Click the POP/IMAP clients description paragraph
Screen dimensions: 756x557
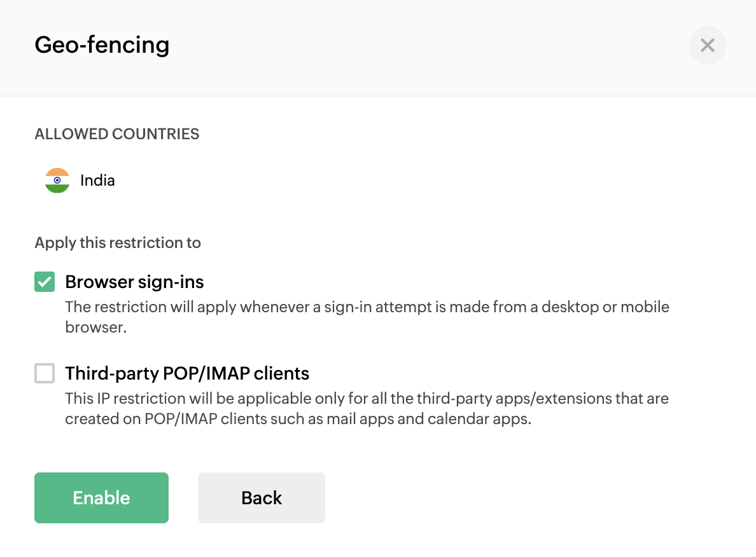pyautogui.click(x=367, y=409)
